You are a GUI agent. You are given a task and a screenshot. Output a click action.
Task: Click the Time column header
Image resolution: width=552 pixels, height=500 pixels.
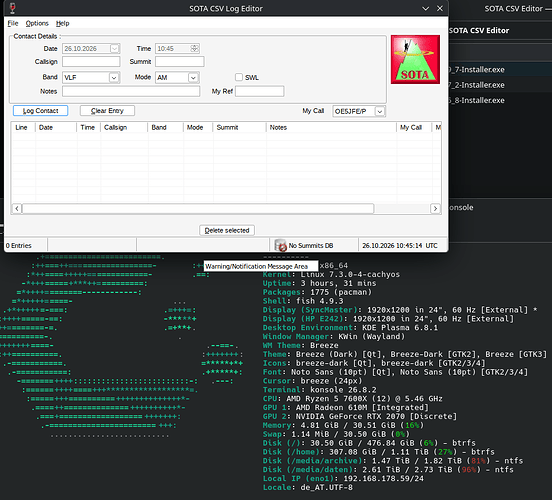(x=88, y=127)
